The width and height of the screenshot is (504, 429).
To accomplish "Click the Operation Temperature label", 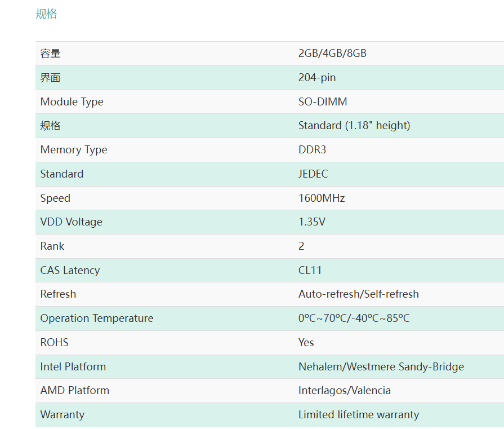I will 97,319.
